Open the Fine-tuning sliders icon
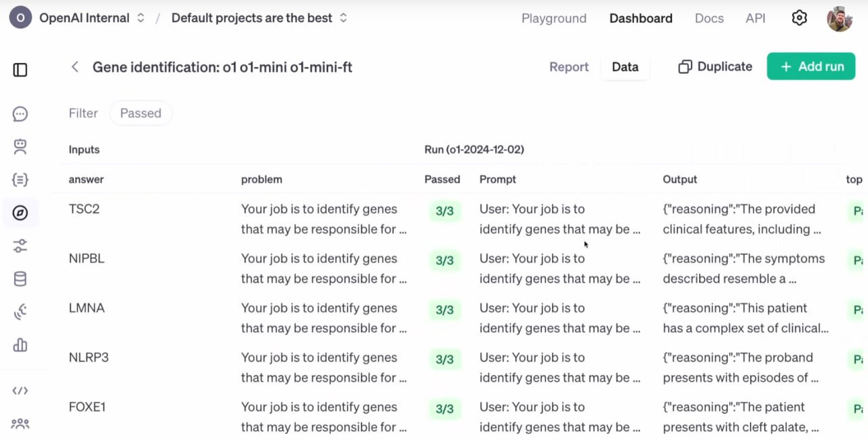The height and width of the screenshot is (440, 868). click(20, 246)
